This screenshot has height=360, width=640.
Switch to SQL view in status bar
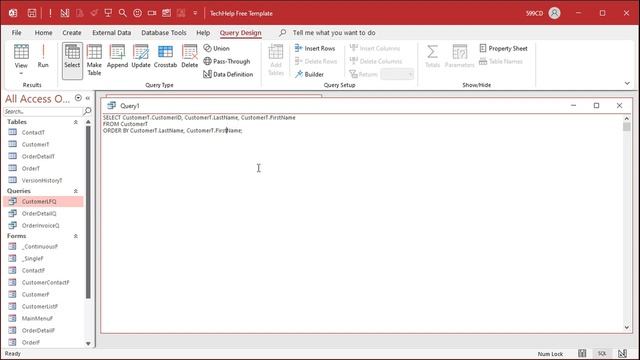(x=602, y=353)
